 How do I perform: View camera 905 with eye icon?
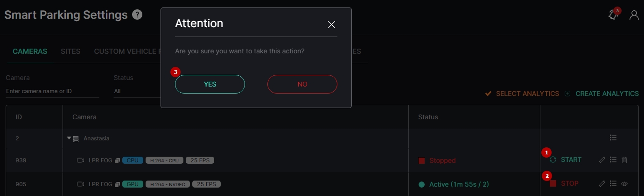[x=624, y=184]
